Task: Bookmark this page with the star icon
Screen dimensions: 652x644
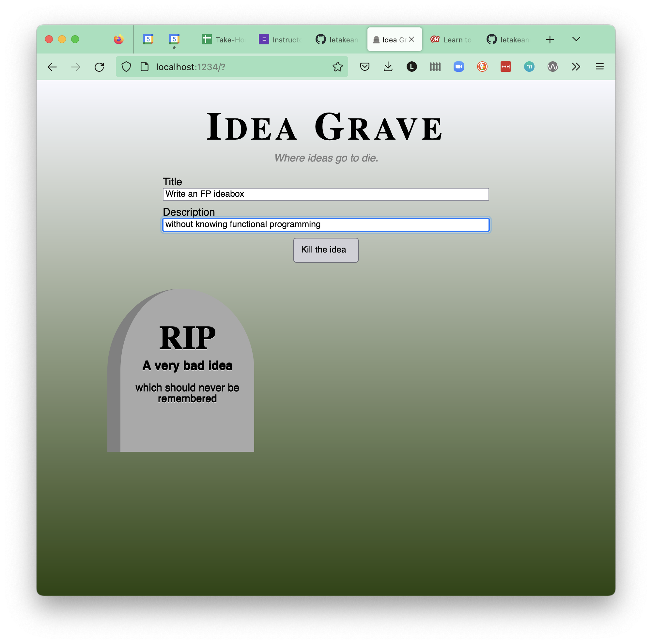Action: 337,67
